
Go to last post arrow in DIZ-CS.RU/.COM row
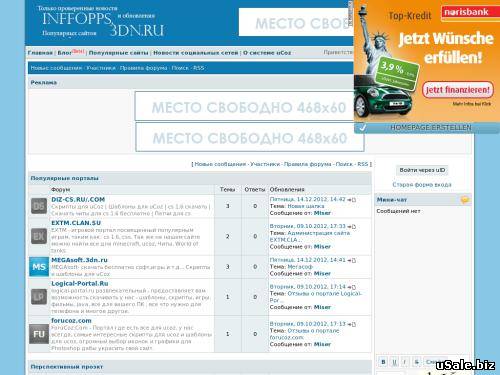tap(352, 200)
